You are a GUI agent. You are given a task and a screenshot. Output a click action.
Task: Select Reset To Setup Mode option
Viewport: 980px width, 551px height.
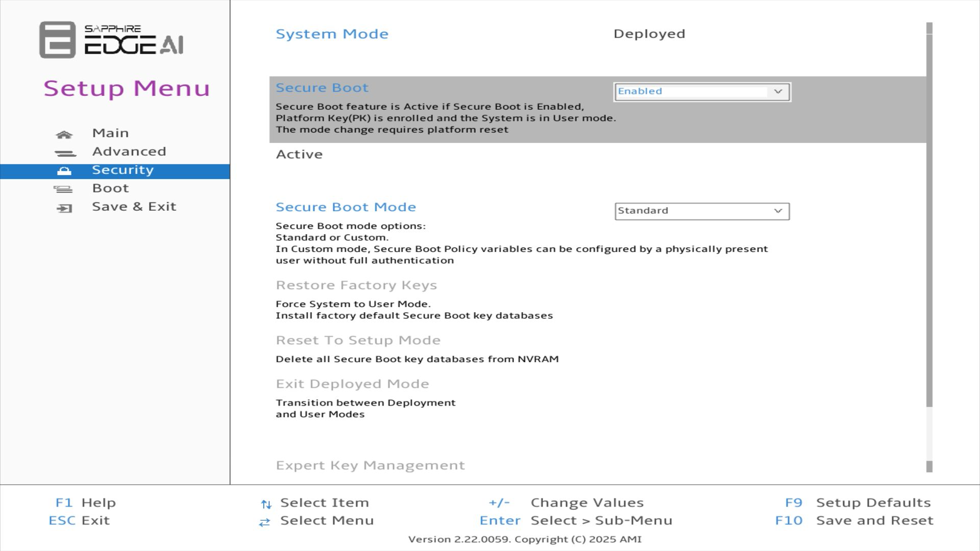point(358,340)
